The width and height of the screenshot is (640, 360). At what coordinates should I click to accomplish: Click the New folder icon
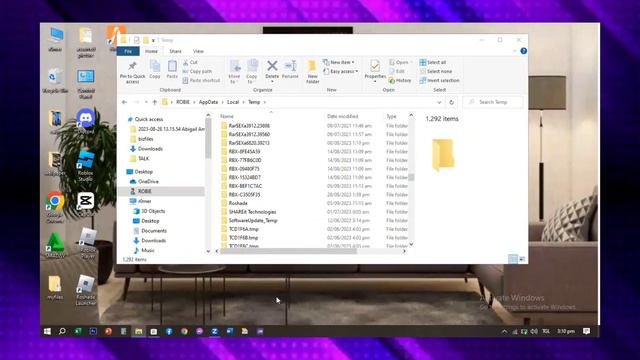click(x=312, y=66)
